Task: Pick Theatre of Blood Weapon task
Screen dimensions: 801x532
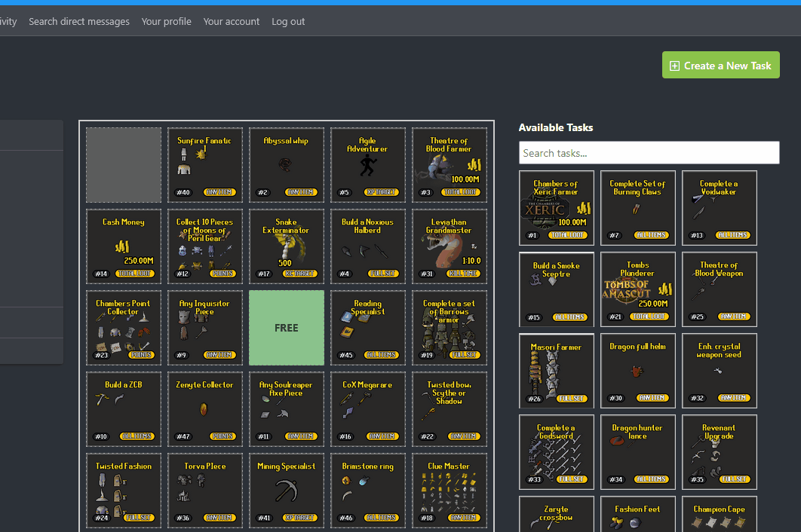Action: click(720, 289)
